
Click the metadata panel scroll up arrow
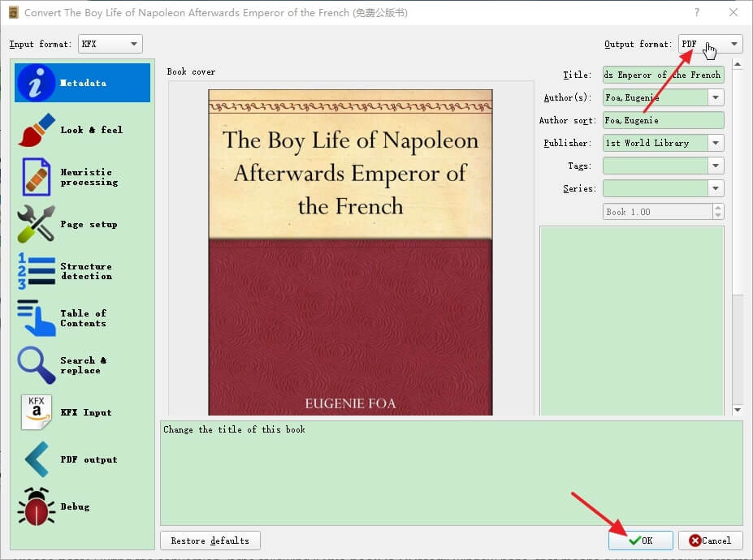pos(738,64)
